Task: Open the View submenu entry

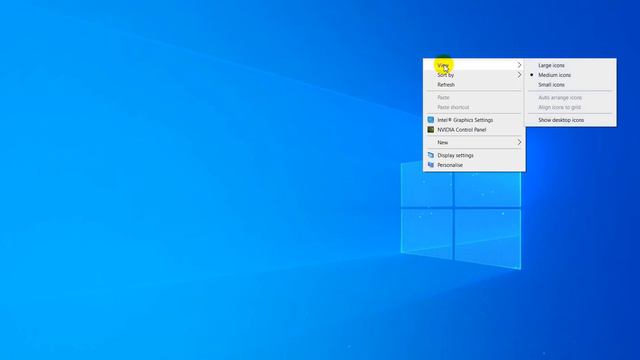Action: coord(474,65)
